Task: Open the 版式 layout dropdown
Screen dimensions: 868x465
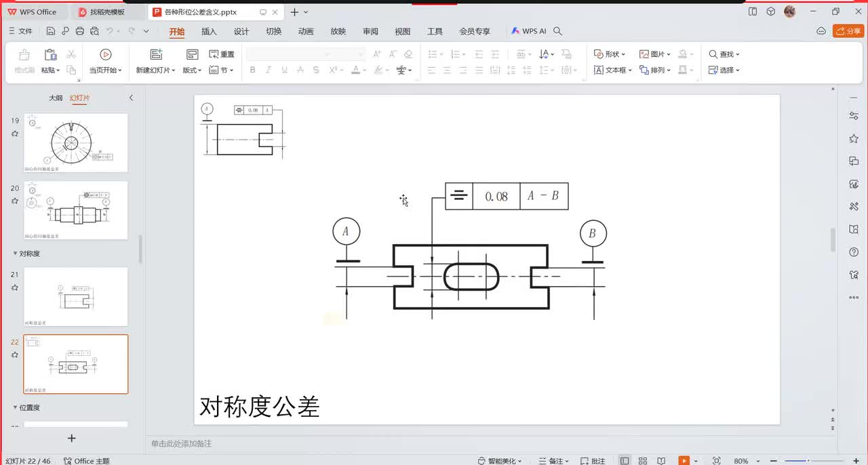Action: coord(192,70)
